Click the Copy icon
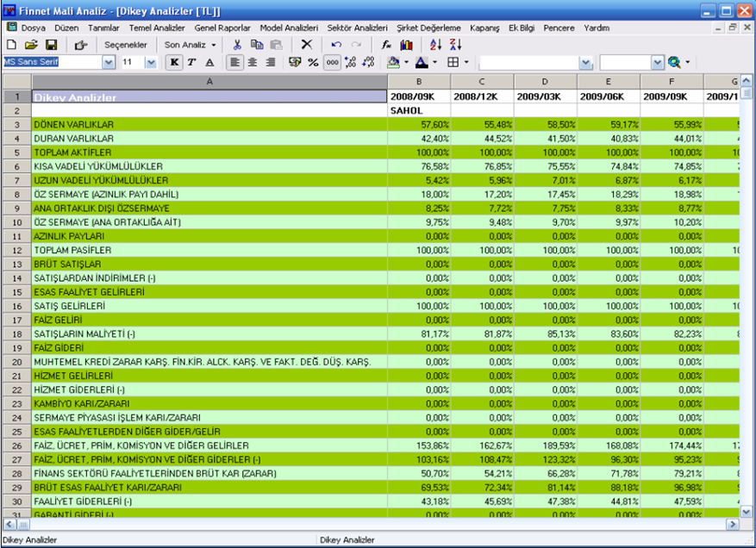This screenshot has width=756, height=548. tap(257, 45)
